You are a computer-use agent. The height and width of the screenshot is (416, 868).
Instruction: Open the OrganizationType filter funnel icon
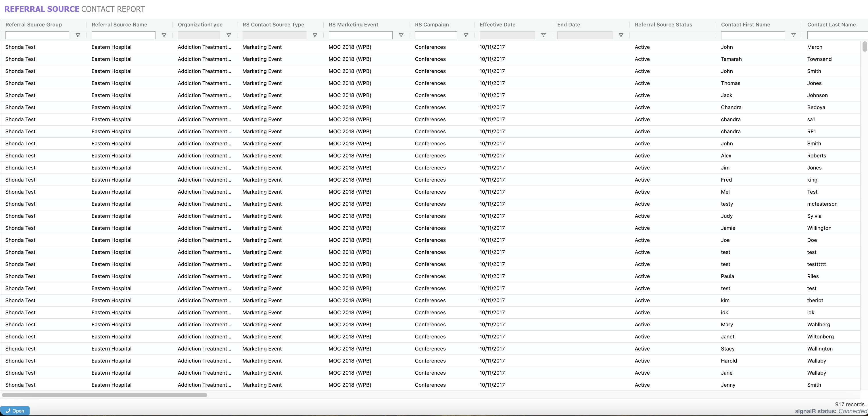[x=229, y=35]
